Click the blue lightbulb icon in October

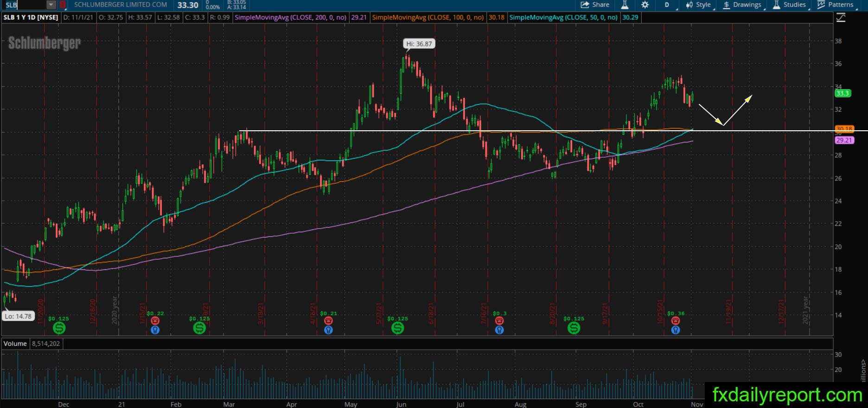(x=676, y=330)
